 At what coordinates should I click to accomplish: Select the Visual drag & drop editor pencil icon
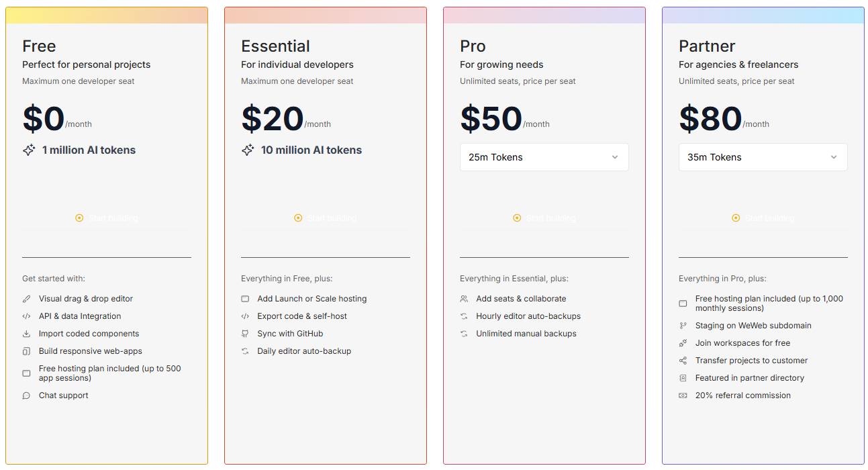pyautogui.click(x=26, y=298)
